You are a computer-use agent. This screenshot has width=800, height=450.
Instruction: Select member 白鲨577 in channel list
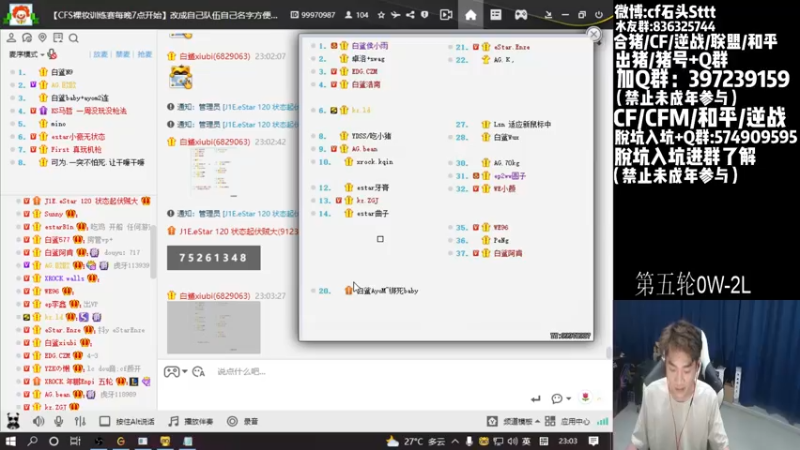tap(57, 240)
